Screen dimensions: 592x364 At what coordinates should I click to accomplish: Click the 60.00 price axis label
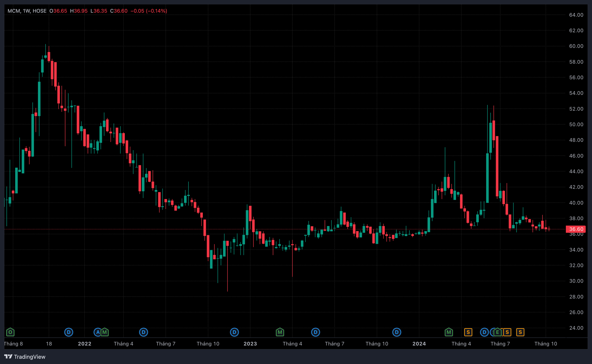coord(576,46)
